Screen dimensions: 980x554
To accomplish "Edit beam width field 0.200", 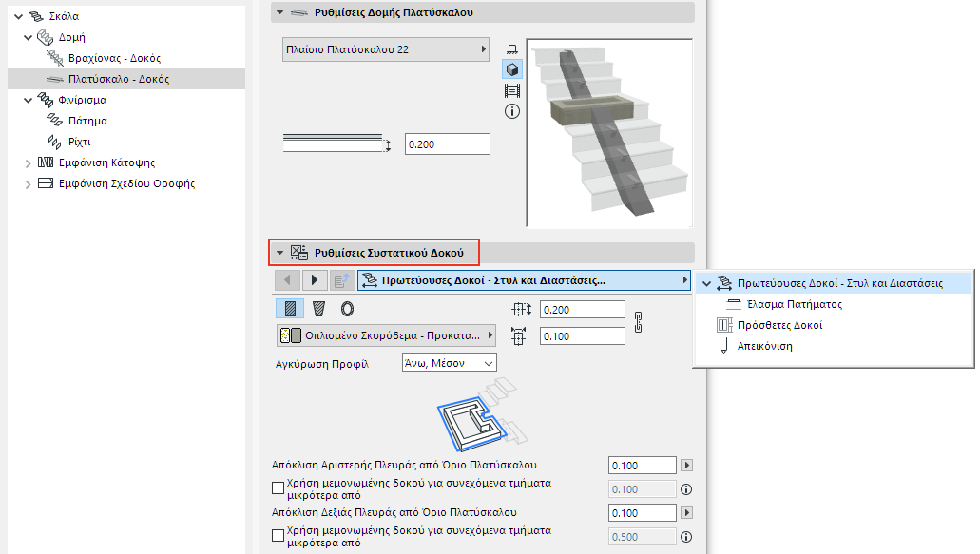I will (583, 310).
